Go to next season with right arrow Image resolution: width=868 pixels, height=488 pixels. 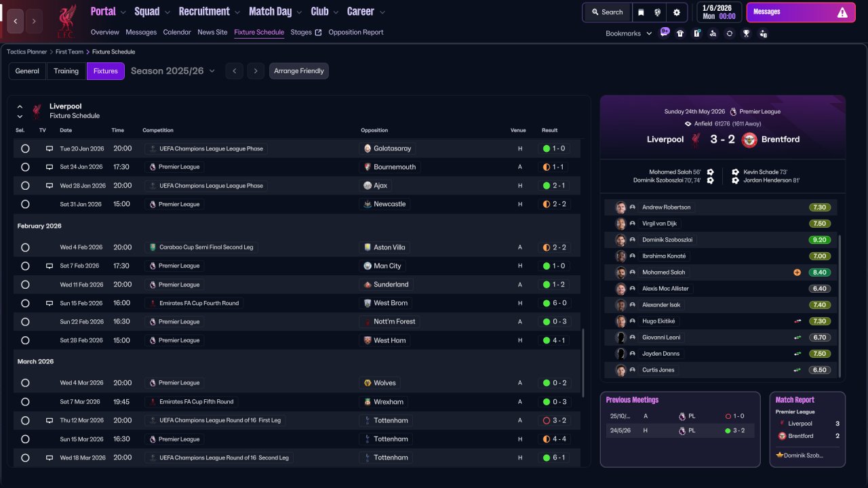[x=255, y=71]
